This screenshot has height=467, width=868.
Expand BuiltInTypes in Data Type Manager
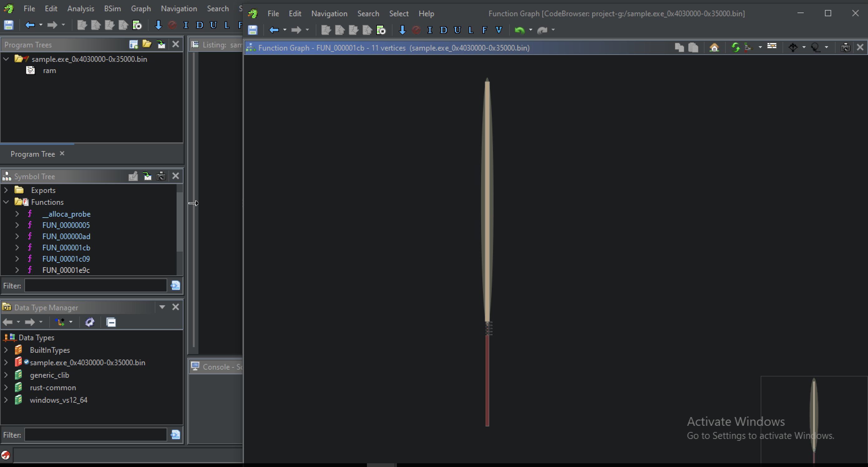pos(6,350)
